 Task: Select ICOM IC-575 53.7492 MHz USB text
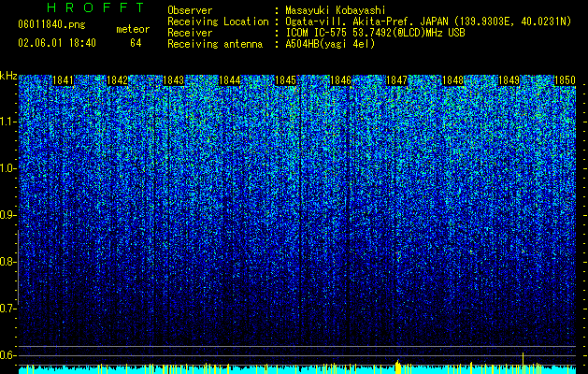click(x=375, y=33)
